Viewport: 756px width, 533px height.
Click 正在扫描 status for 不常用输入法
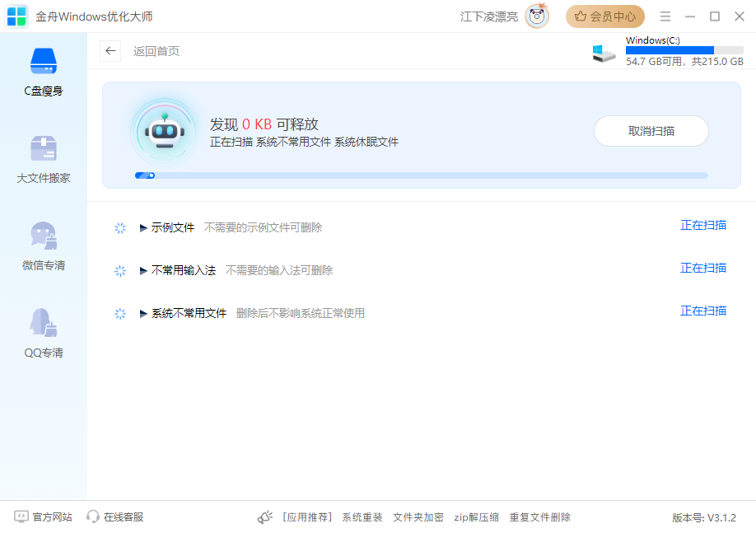tap(703, 269)
